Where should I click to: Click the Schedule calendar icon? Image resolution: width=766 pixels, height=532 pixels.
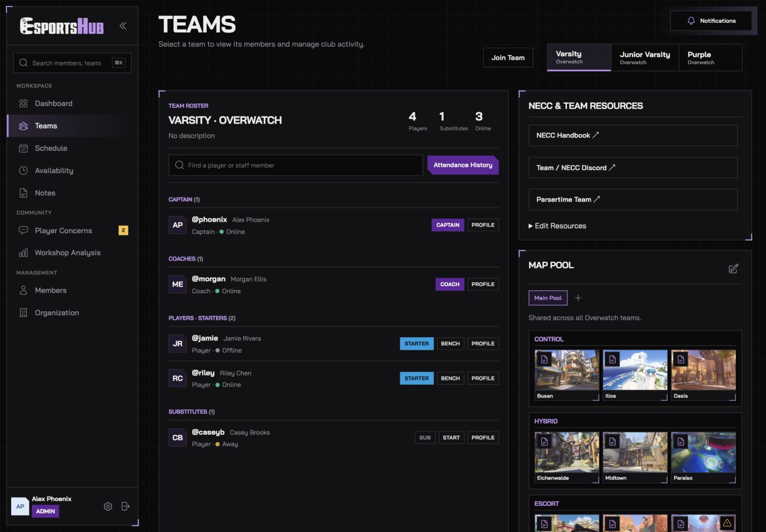click(x=23, y=148)
